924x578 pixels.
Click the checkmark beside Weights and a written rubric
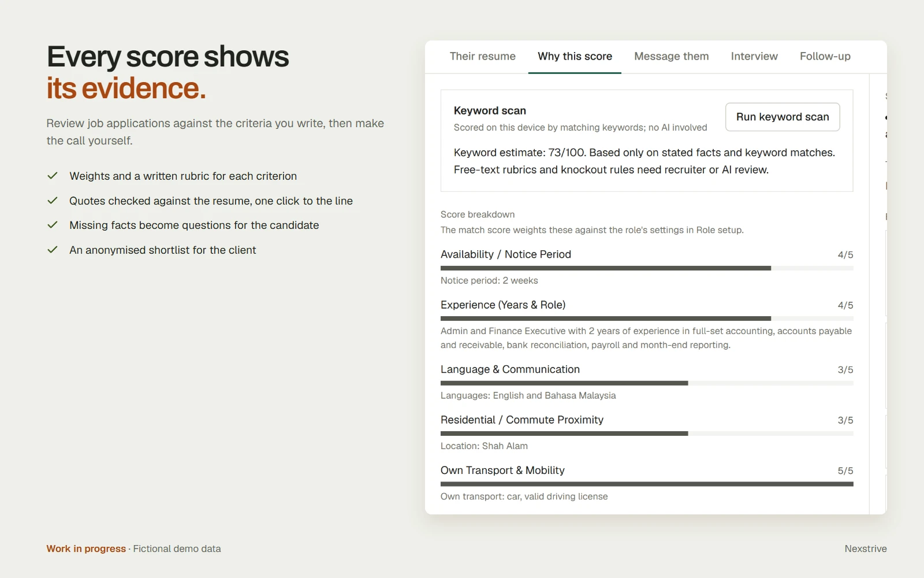click(53, 176)
